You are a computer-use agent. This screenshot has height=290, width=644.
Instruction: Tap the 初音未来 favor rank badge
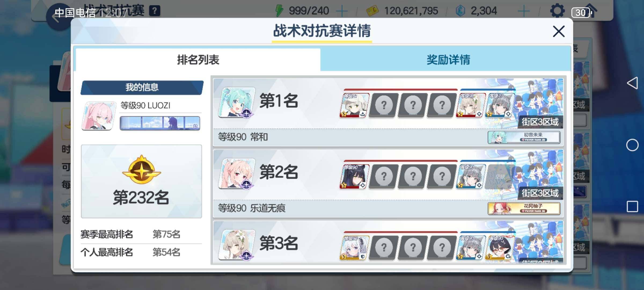pyautogui.click(x=524, y=137)
